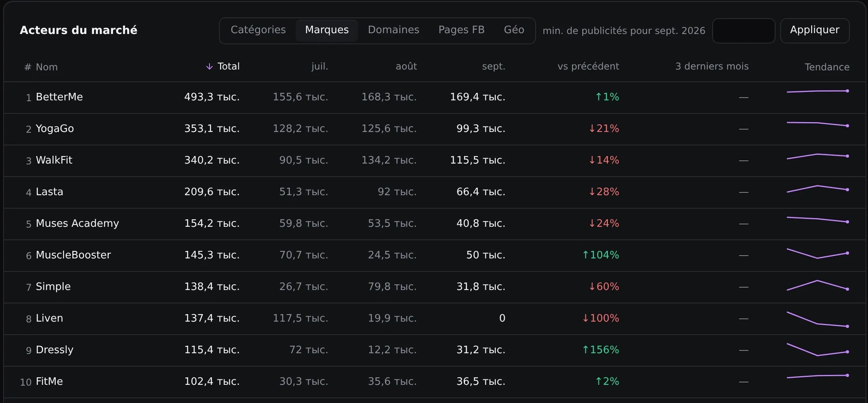Click the Liven trend sparkline

coord(818,320)
